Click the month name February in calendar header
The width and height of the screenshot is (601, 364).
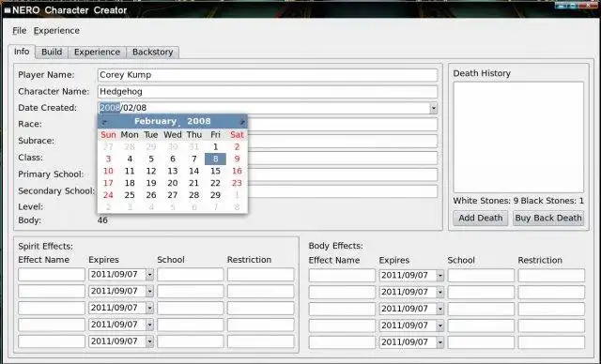155,121
